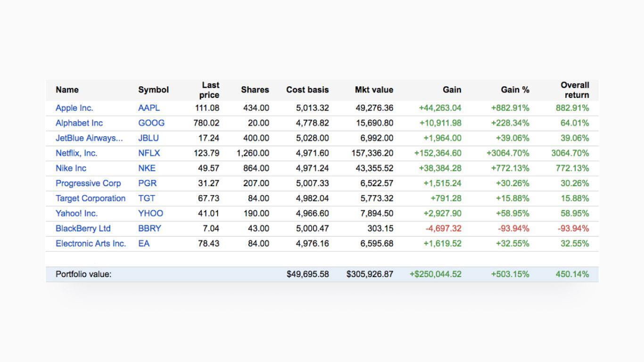
Task: Open the BlackBerry Ltd company link
Action: 83,229
